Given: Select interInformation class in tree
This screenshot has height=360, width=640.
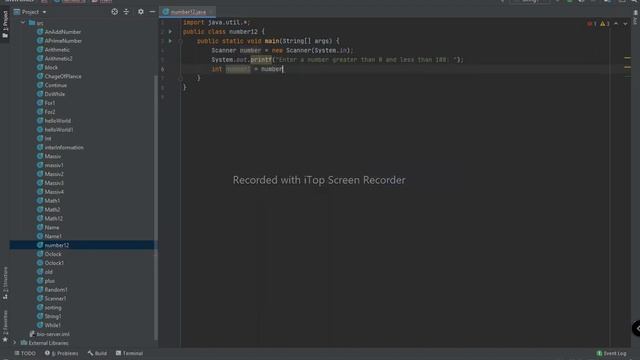Looking at the screenshot, I should pos(60,147).
